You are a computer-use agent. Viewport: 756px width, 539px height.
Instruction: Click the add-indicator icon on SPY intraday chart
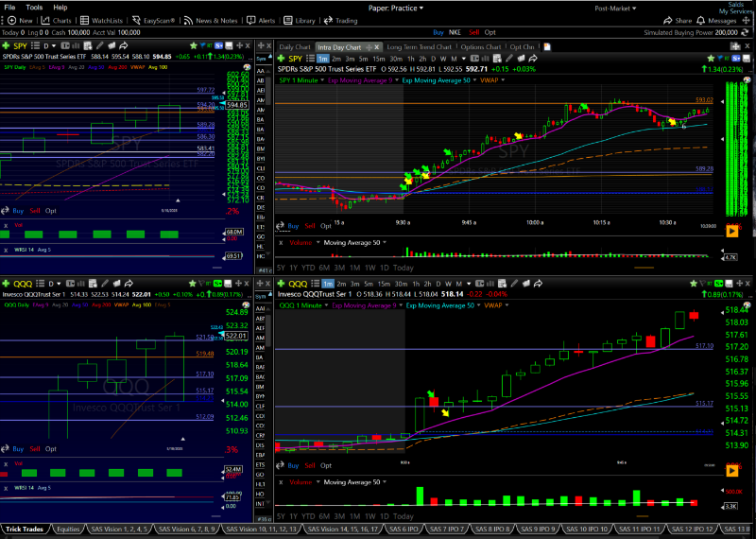pos(498,59)
